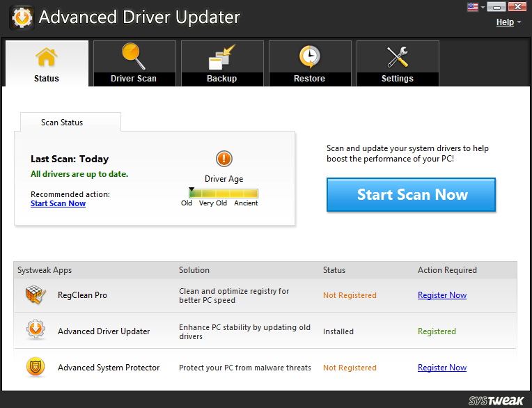Click the green 'Registered' text
Screen dimensions: 532x408
click(x=437, y=331)
